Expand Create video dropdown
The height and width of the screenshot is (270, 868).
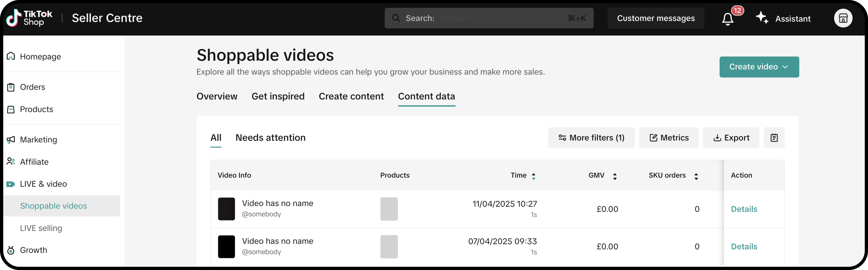759,67
